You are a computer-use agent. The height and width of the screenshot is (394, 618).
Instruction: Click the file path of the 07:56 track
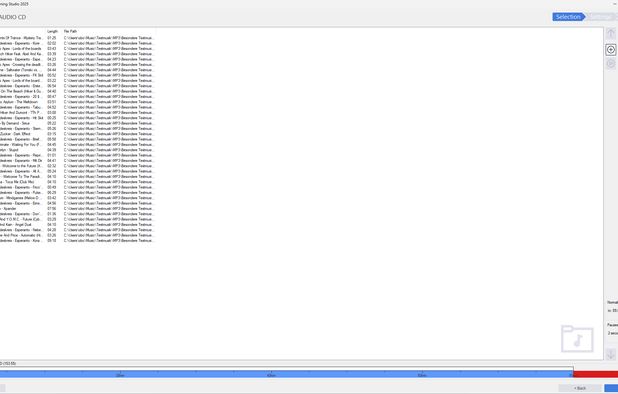pos(109,208)
